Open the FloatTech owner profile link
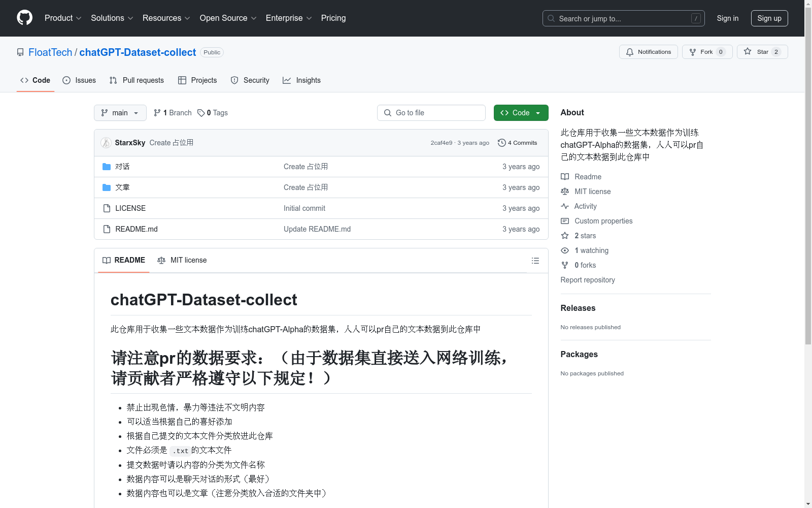812x508 pixels. (50, 52)
